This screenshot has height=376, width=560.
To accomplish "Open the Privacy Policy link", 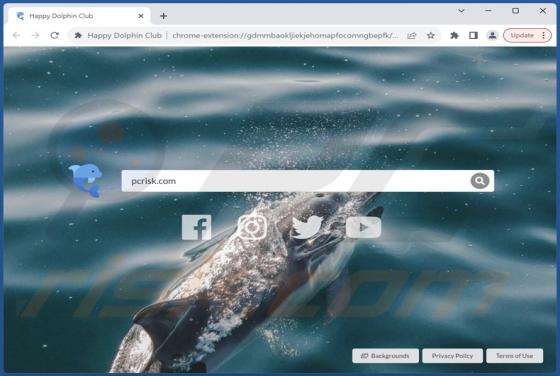I will click(x=452, y=356).
